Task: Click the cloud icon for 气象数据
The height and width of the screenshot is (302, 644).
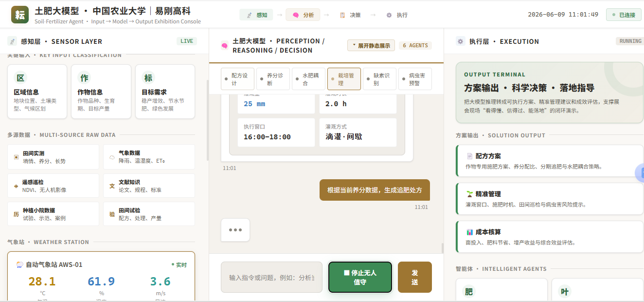Action: click(112, 157)
